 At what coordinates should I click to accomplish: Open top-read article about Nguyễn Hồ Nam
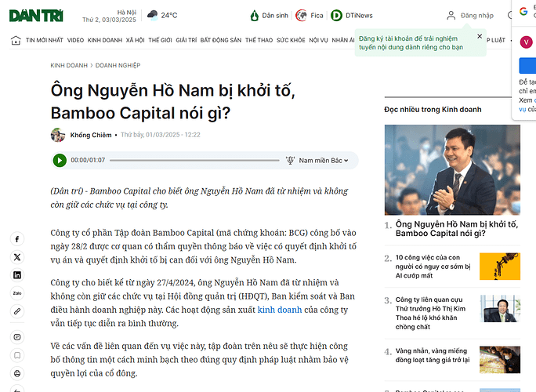tap(457, 228)
